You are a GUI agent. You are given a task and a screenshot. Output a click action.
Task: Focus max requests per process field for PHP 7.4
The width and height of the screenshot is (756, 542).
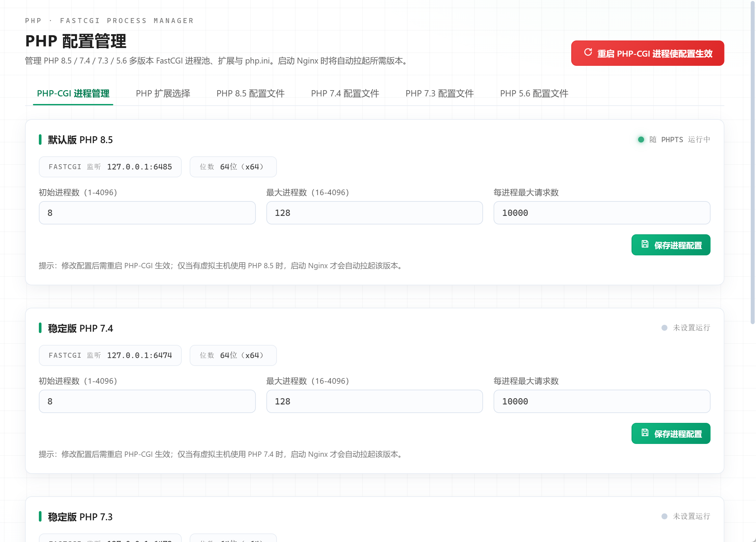pyautogui.click(x=602, y=401)
